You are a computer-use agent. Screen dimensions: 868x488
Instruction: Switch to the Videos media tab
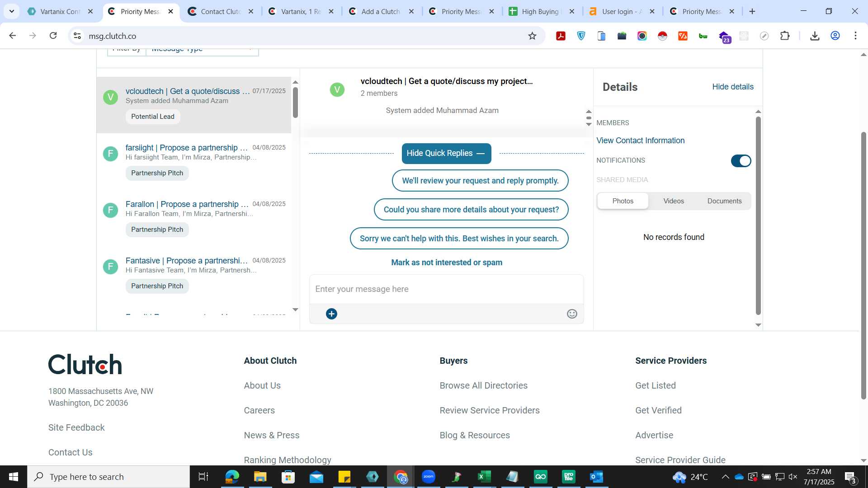[673, 201]
